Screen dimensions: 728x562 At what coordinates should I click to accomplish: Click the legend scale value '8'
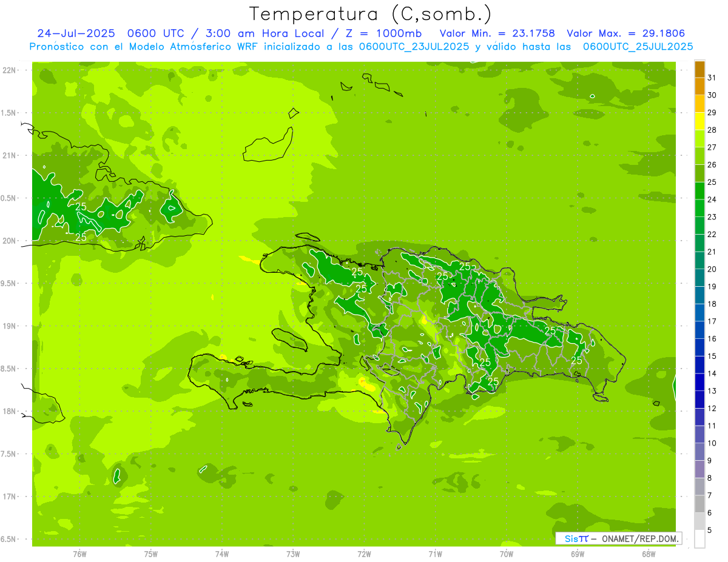click(710, 478)
